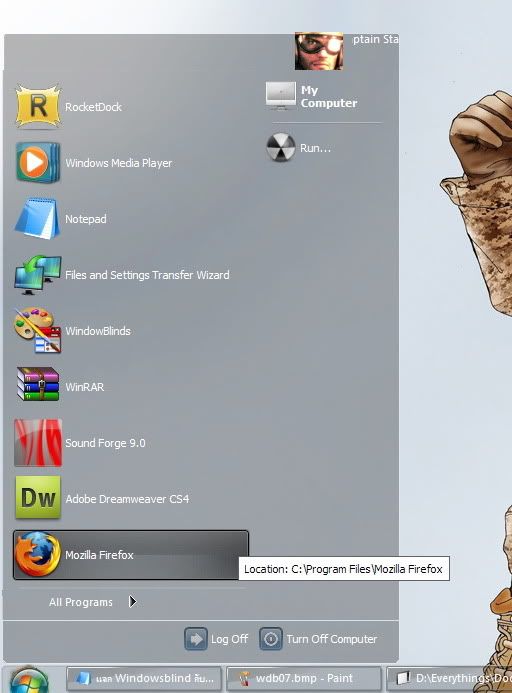Launch Windows Media Player icon
This screenshot has height=693, width=512.
click(x=38, y=163)
